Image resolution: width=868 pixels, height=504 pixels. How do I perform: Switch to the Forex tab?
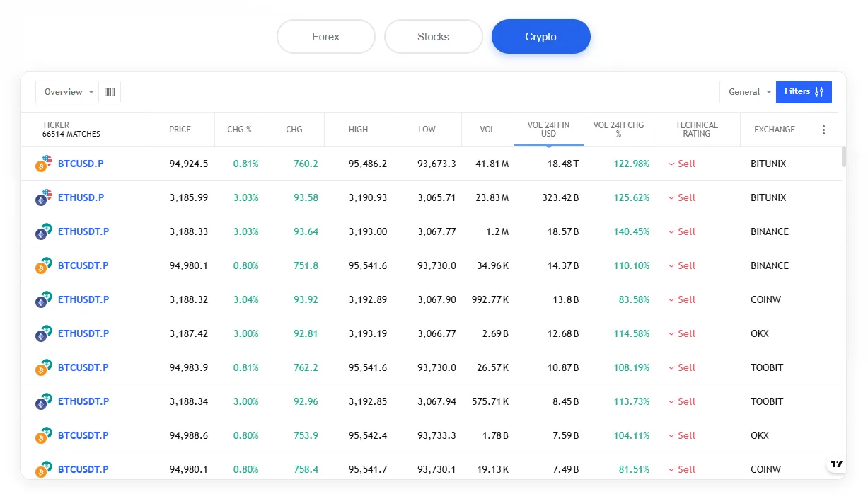coord(326,37)
